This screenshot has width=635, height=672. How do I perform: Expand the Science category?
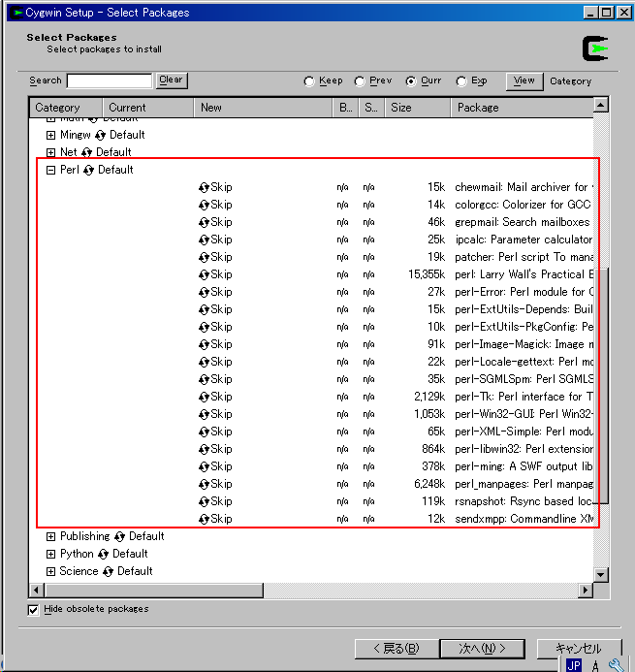coord(51,571)
